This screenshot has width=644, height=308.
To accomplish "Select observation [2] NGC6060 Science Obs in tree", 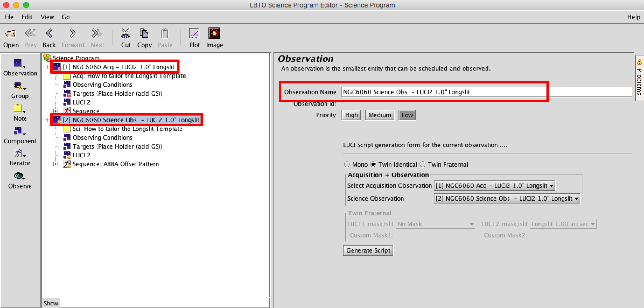I will point(131,120).
